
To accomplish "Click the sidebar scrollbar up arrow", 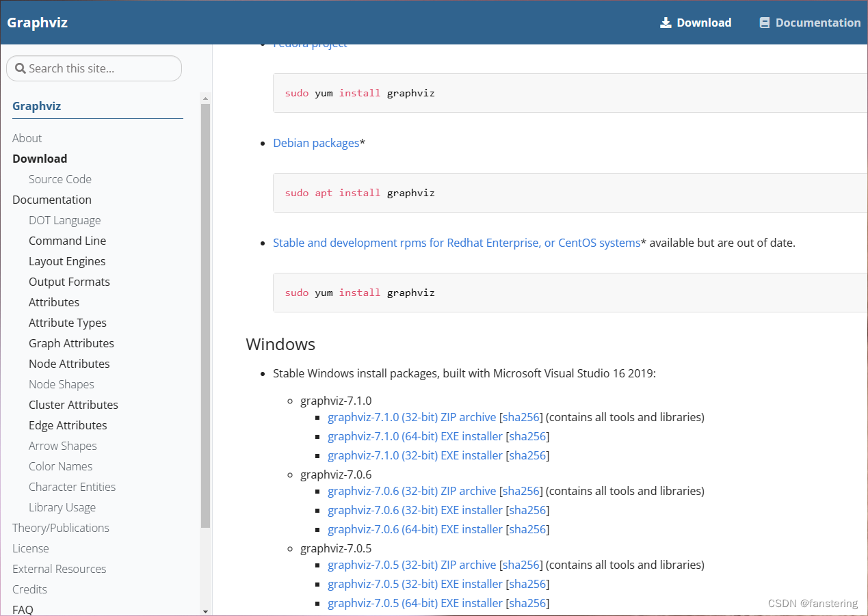I will tap(205, 98).
